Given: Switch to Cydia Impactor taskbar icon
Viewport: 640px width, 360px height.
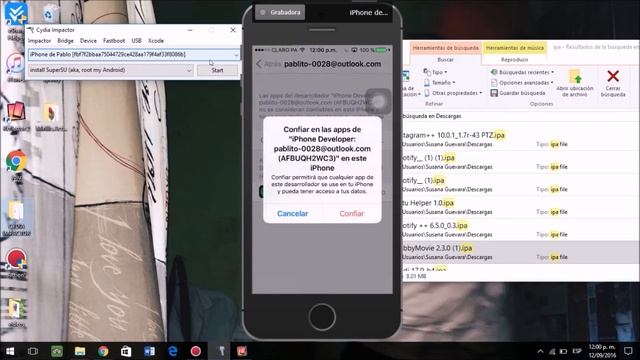Looking at the screenshot, I should click(222, 351).
